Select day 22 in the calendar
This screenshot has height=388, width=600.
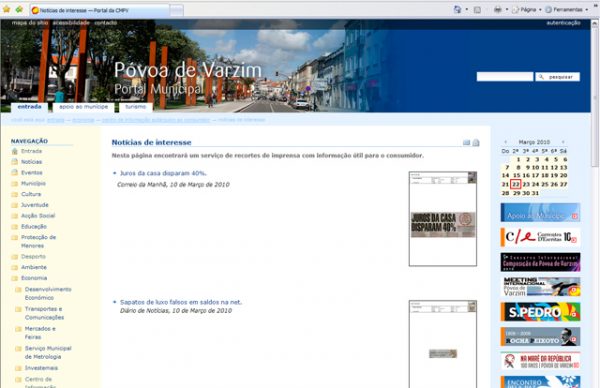pos(516,184)
